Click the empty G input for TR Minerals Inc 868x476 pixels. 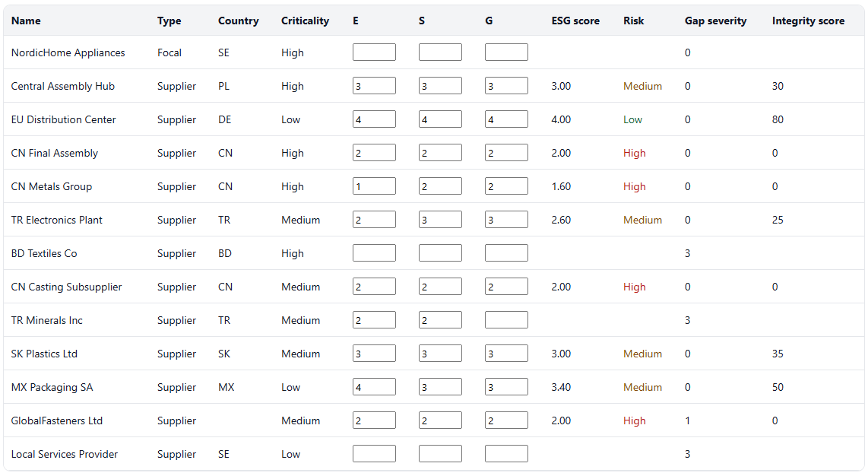pyautogui.click(x=506, y=319)
